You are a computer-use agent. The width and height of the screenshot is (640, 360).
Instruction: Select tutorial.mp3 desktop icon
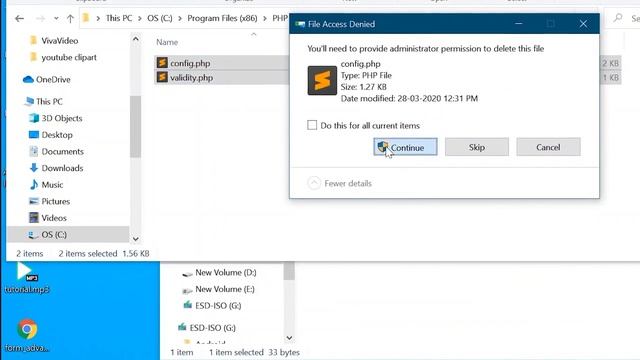point(27,278)
